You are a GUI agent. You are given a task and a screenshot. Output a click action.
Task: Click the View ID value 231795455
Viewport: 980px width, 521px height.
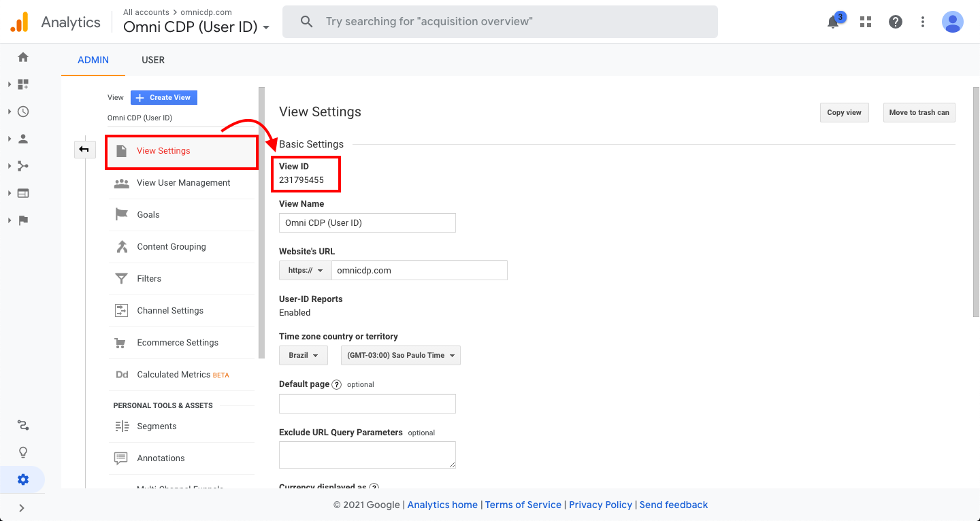pos(301,180)
